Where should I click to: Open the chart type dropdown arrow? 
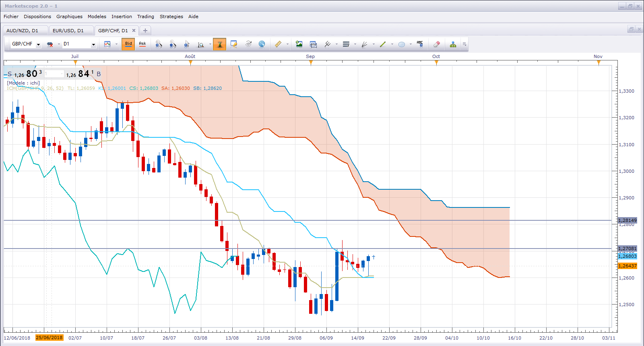(116, 44)
